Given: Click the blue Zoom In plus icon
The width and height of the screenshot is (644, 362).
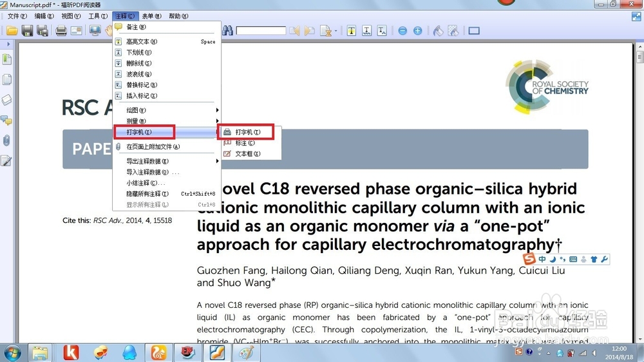Looking at the screenshot, I should (418, 31).
